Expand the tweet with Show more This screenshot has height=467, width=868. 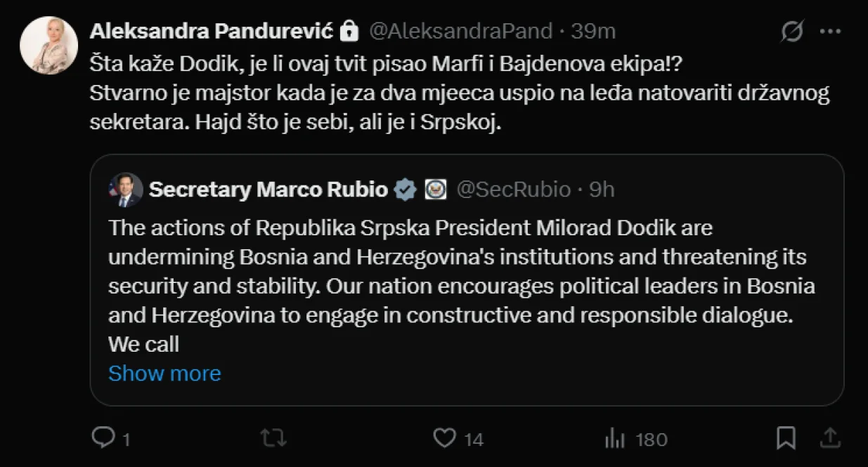click(x=164, y=373)
